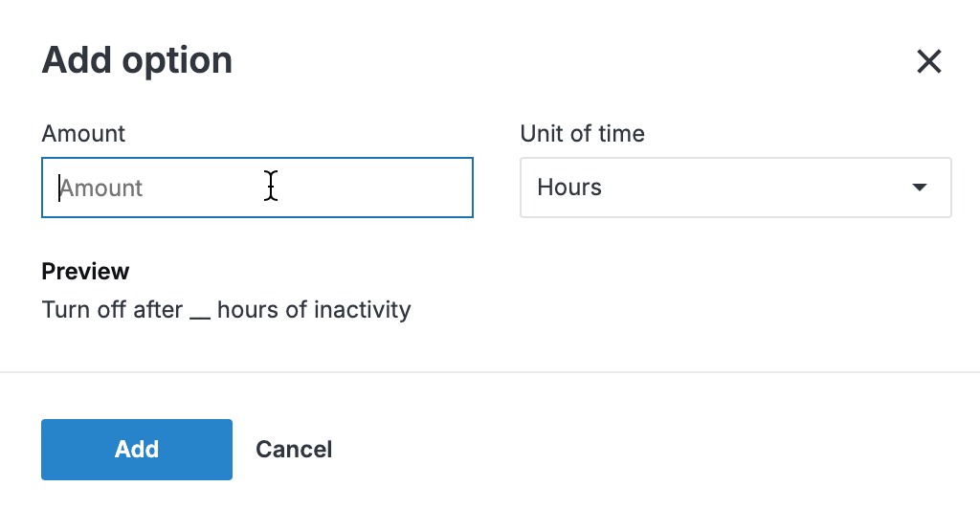The width and height of the screenshot is (980, 509).
Task: Click the empty right side of the Amount box
Action: [x=402, y=188]
